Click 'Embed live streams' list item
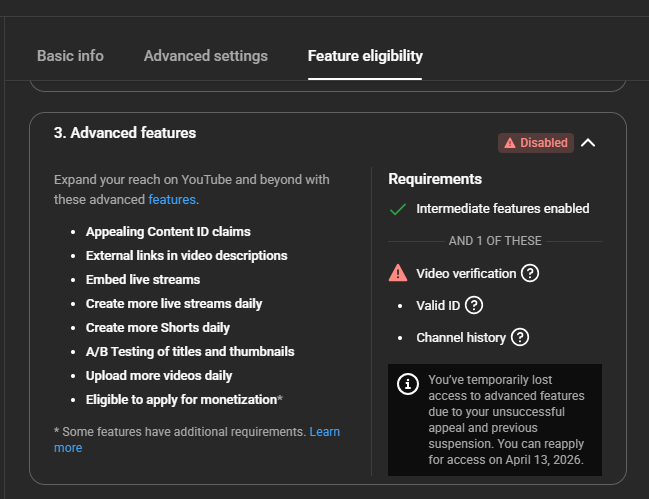The image size is (649, 499). pyautogui.click(x=143, y=280)
